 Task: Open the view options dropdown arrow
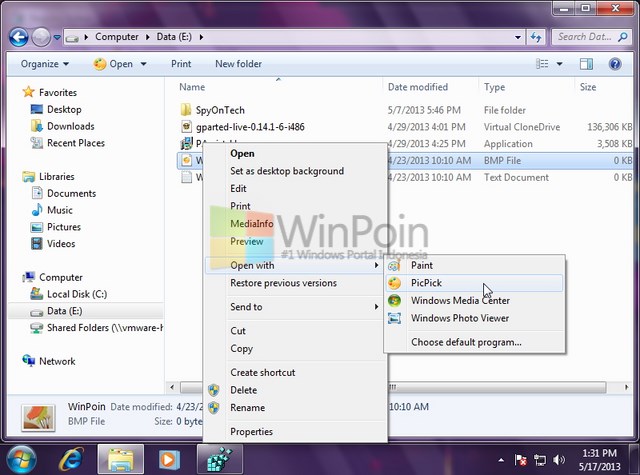559,64
